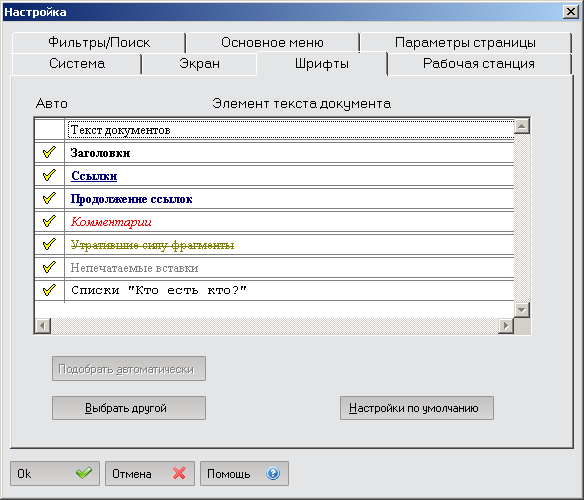Switch to the Экран tab
Image resolution: width=584 pixels, height=500 pixels.
click(199, 64)
